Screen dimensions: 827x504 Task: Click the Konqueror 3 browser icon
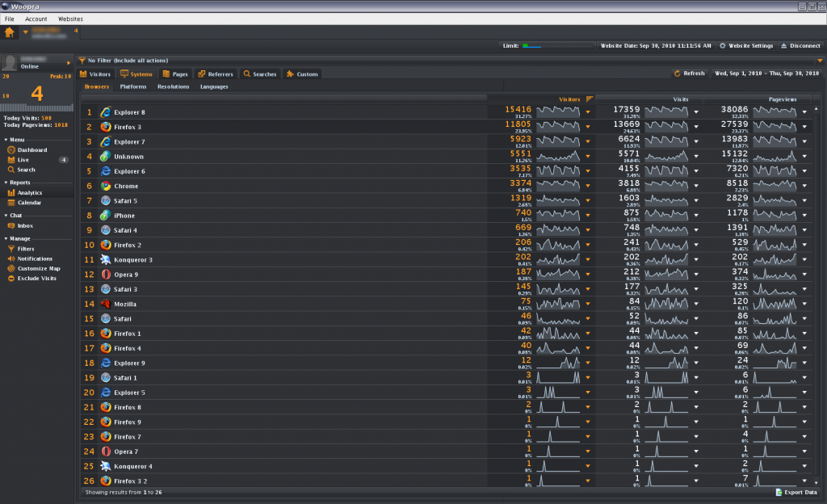(x=106, y=260)
